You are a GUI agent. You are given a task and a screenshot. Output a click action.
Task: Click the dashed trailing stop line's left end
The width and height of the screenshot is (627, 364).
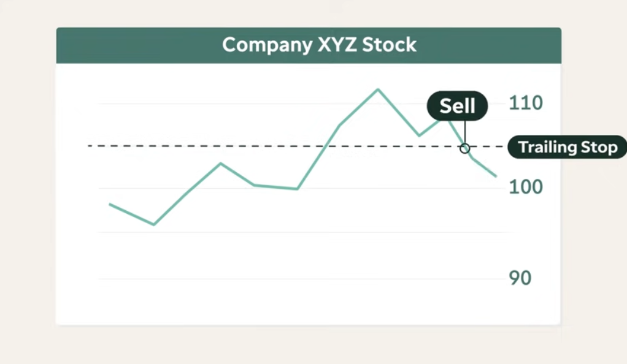pyautogui.click(x=90, y=146)
